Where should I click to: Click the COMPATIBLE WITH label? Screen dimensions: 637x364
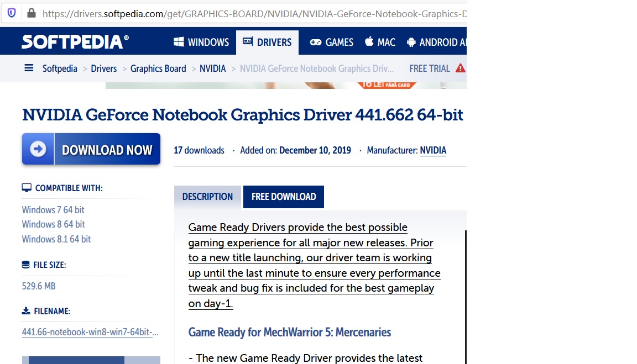[x=69, y=188]
